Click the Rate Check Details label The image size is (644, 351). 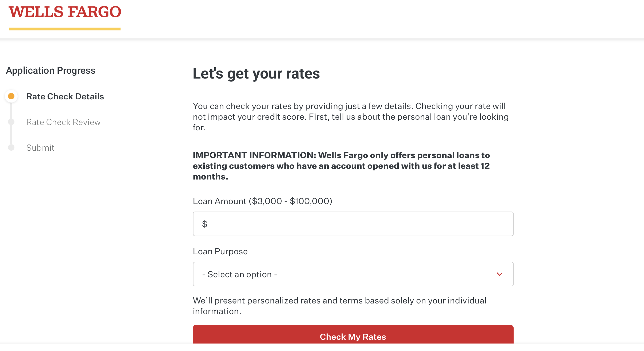point(65,96)
